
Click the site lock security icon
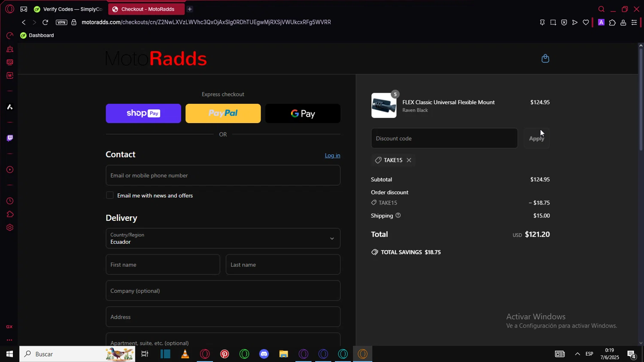[x=74, y=22]
